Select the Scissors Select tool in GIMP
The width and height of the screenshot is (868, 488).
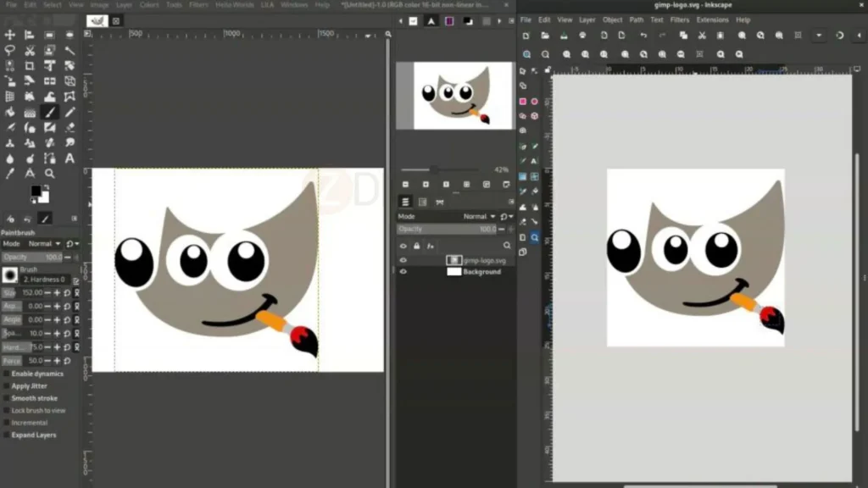tap(30, 50)
